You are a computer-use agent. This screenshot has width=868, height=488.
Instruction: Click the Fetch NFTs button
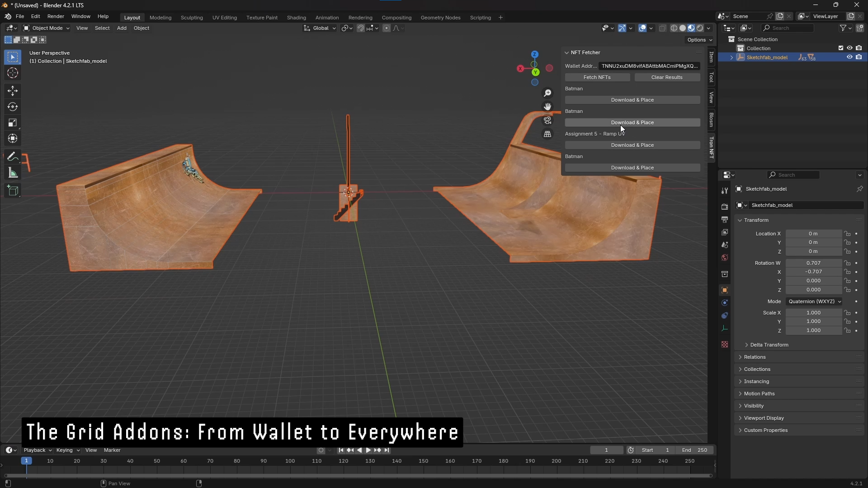click(x=597, y=77)
